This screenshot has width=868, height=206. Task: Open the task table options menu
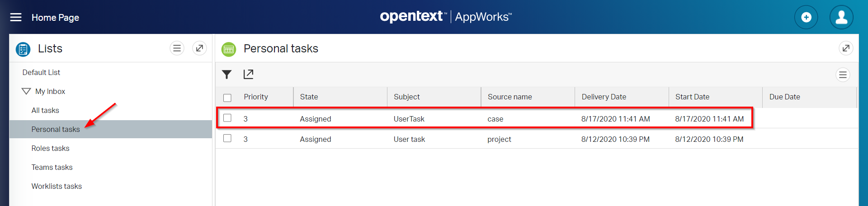coord(843,75)
